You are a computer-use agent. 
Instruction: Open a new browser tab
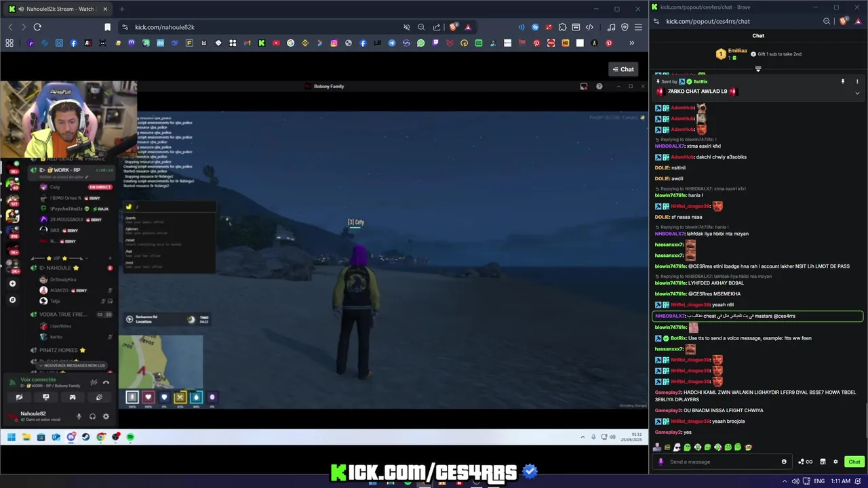pyautogui.click(x=122, y=9)
